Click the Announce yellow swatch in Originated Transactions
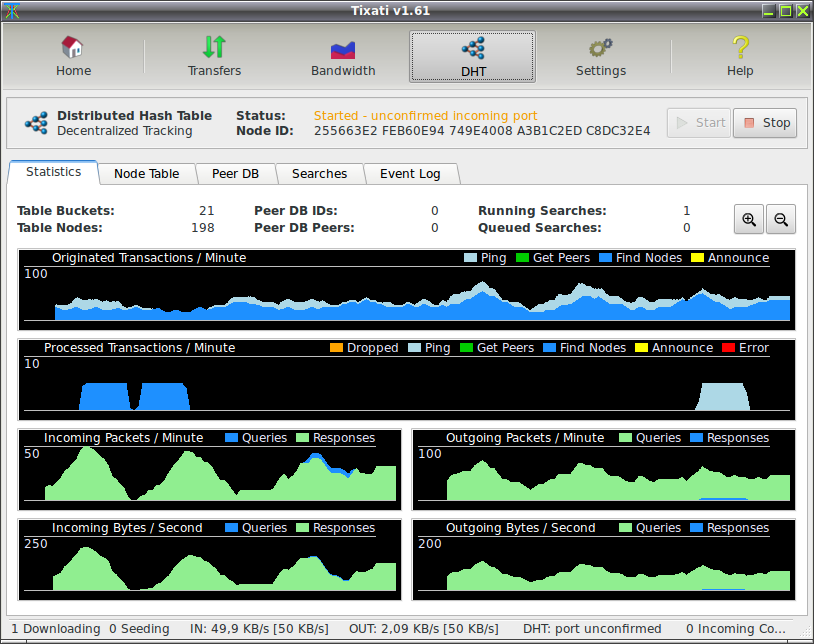814x644 pixels. point(697,258)
